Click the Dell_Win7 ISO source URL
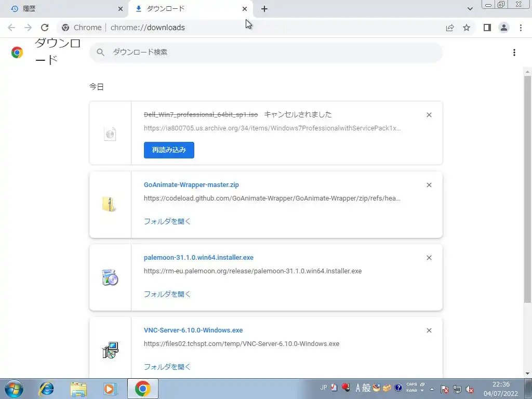532x399 pixels. pyautogui.click(x=272, y=128)
